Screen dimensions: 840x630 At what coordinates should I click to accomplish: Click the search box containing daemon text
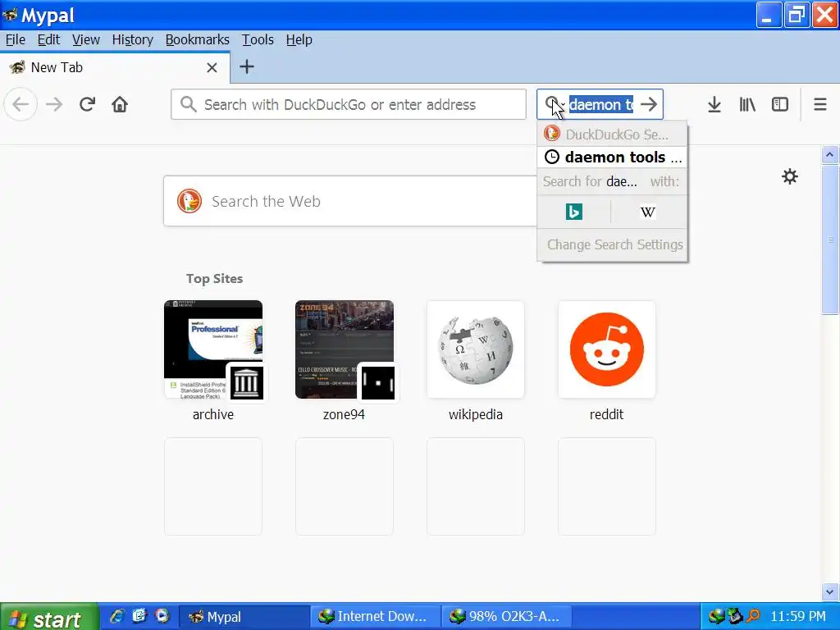(x=600, y=104)
